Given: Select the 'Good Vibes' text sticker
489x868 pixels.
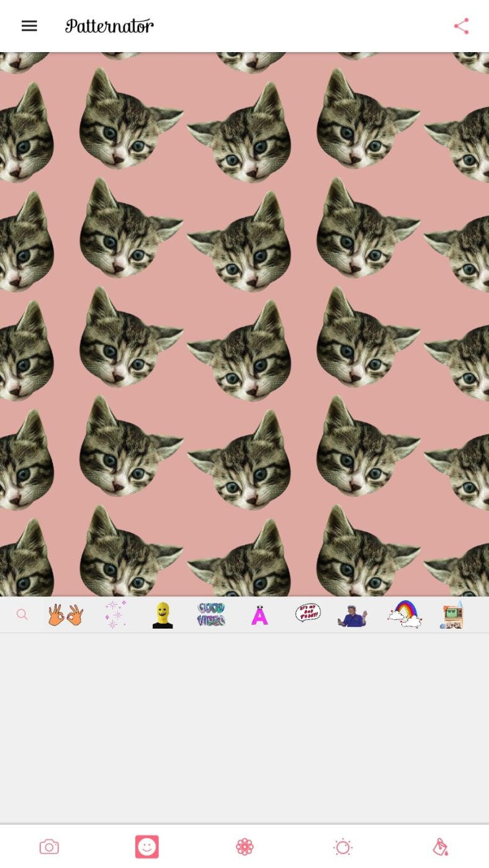Looking at the screenshot, I should [x=211, y=615].
